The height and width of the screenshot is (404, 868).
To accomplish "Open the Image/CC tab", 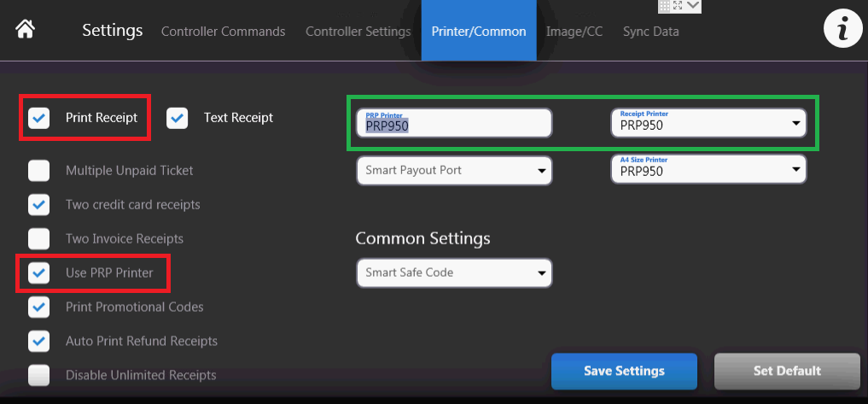I will pos(574,32).
